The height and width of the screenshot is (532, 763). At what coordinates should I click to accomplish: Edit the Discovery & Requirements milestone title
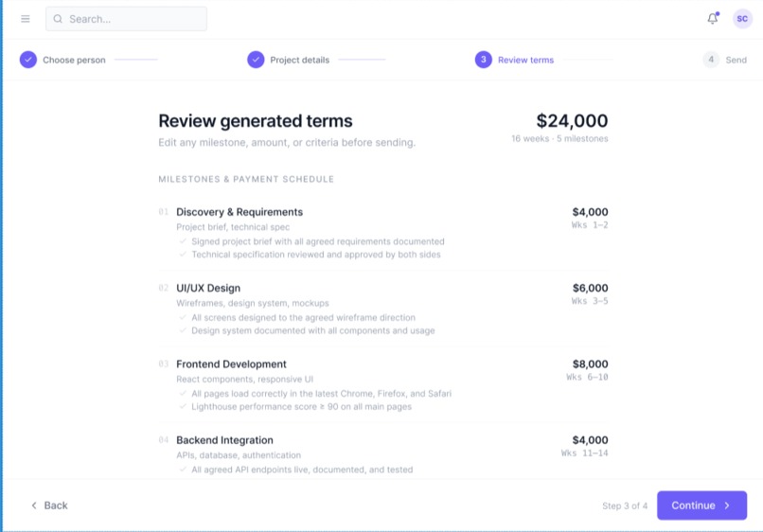coord(240,212)
